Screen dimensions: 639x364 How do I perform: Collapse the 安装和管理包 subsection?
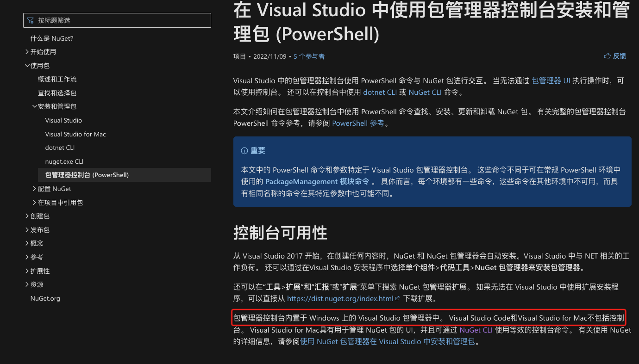54,106
